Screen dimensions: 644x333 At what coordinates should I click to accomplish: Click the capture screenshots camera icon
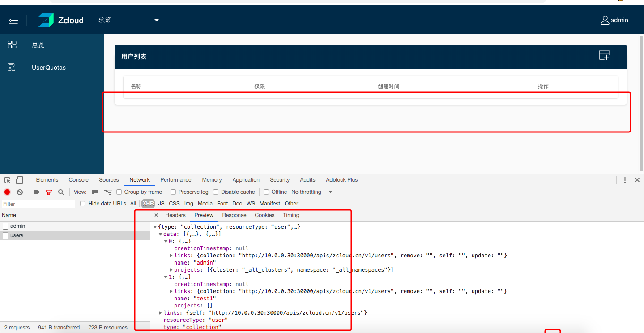point(36,192)
